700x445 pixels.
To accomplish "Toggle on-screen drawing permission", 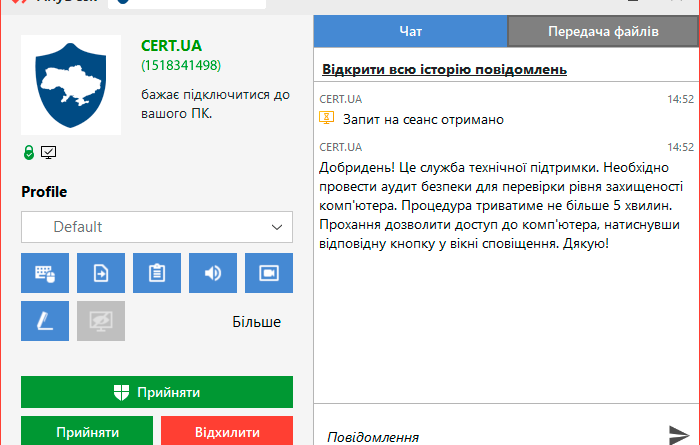I will pyautogui.click(x=45, y=321).
